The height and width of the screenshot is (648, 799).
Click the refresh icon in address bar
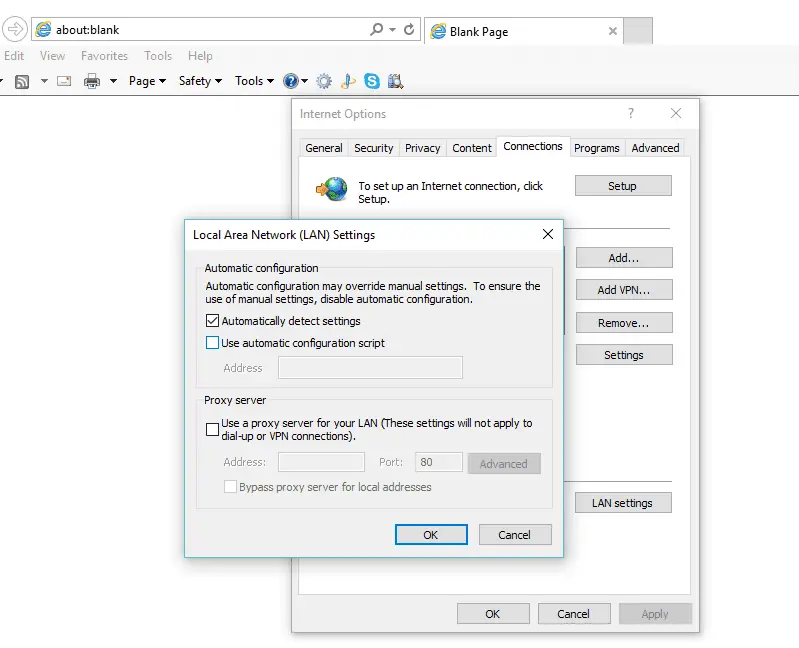point(409,30)
